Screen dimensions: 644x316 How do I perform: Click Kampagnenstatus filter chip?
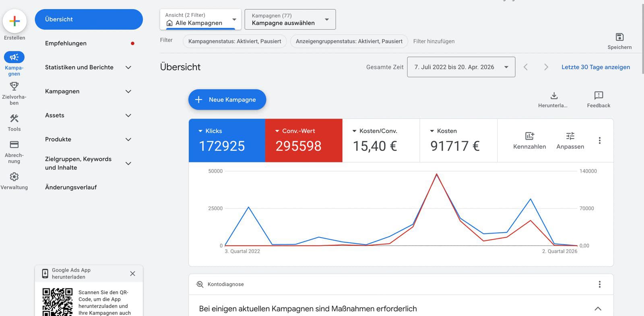(x=235, y=41)
